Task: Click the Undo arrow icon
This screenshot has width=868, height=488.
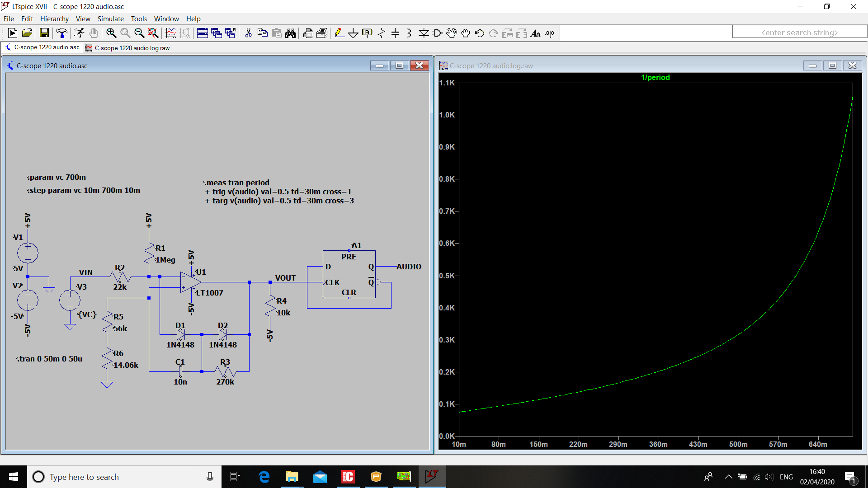Action: pyautogui.click(x=480, y=33)
